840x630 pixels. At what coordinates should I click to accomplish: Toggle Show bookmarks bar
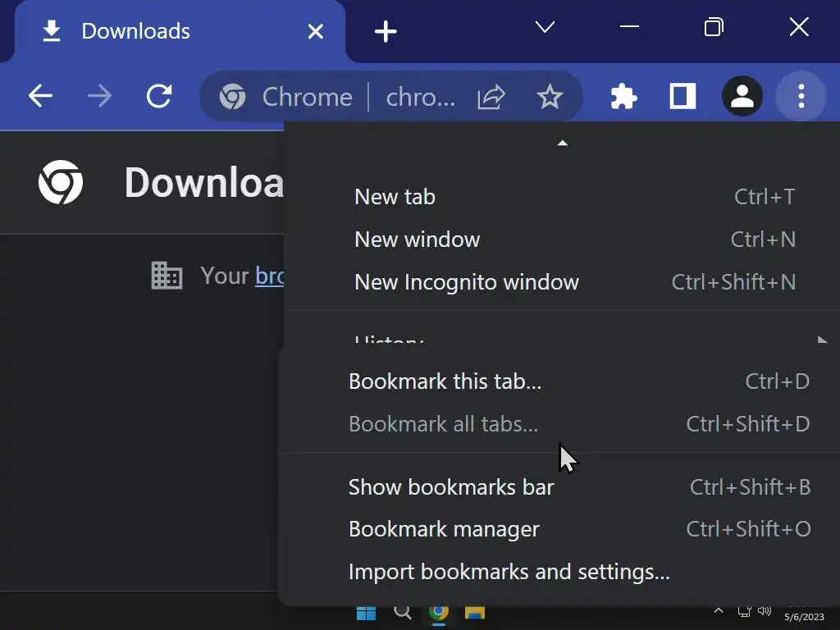[559, 487]
